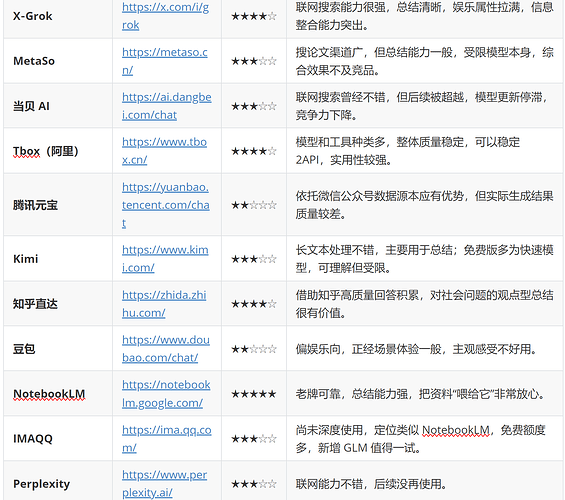This screenshot has width=565, height=500.
Task: Click the comment starting 偏娱乐向
Action: click(x=417, y=349)
